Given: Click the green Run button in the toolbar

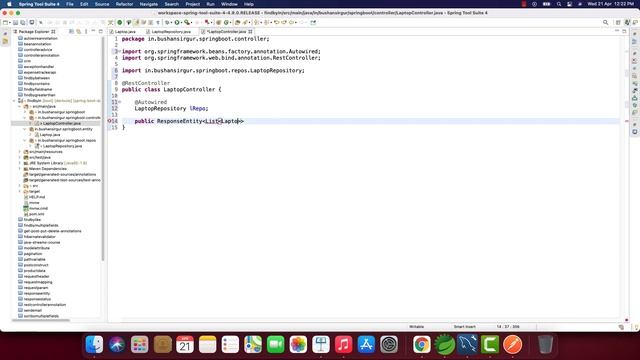Looking at the screenshot, I should [177, 22].
